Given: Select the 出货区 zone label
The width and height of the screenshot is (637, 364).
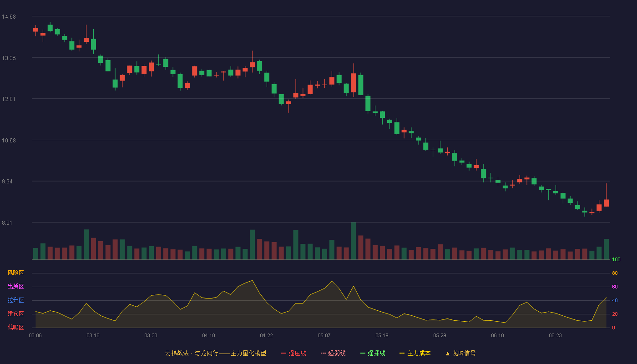Looking at the screenshot, I should tap(15, 287).
